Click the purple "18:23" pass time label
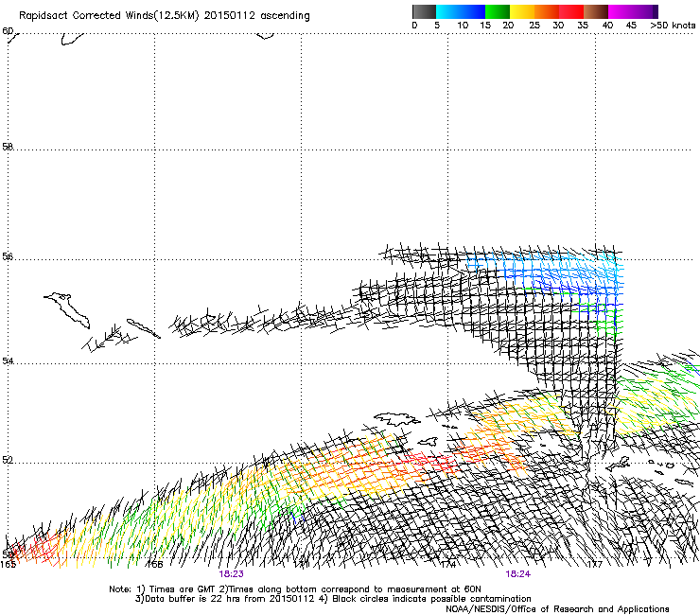Image resolution: width=700 pixels, height=615 pixels. [231, 574]
